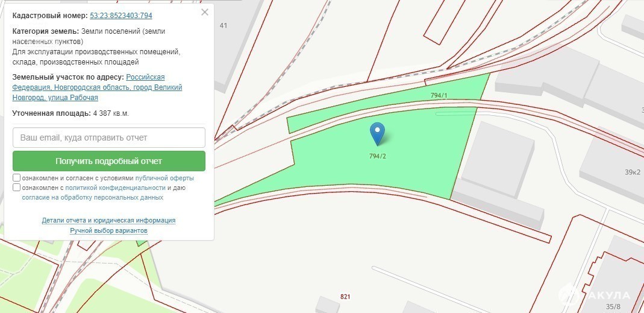Open согласие на обработку персональных данных link
Image resolution: width=644 pixels, height=313 pixels.
coord(92,197)
